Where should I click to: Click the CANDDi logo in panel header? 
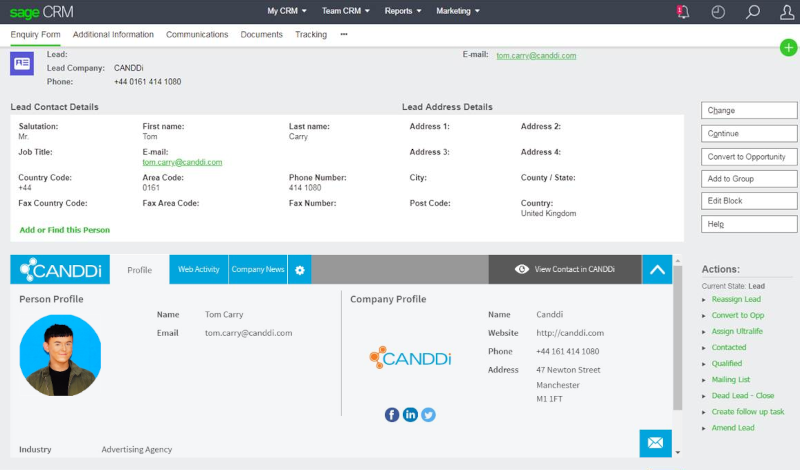coord(60,269)
